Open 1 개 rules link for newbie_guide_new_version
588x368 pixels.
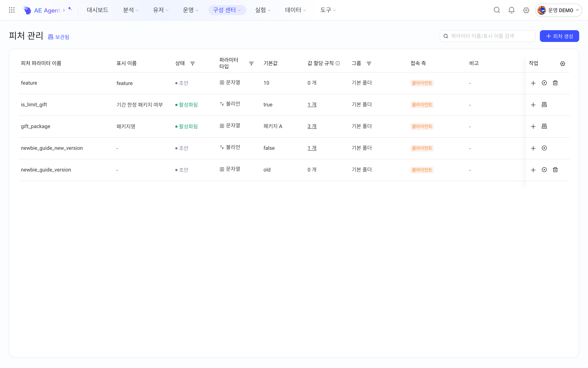pos(312,148)
